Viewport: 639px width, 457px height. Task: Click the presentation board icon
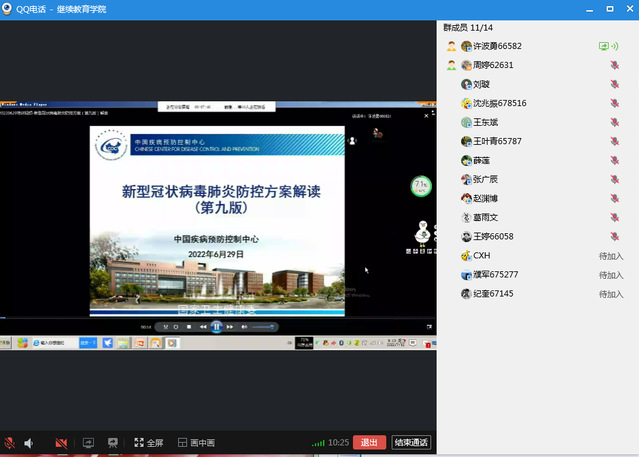pos(113,442)
